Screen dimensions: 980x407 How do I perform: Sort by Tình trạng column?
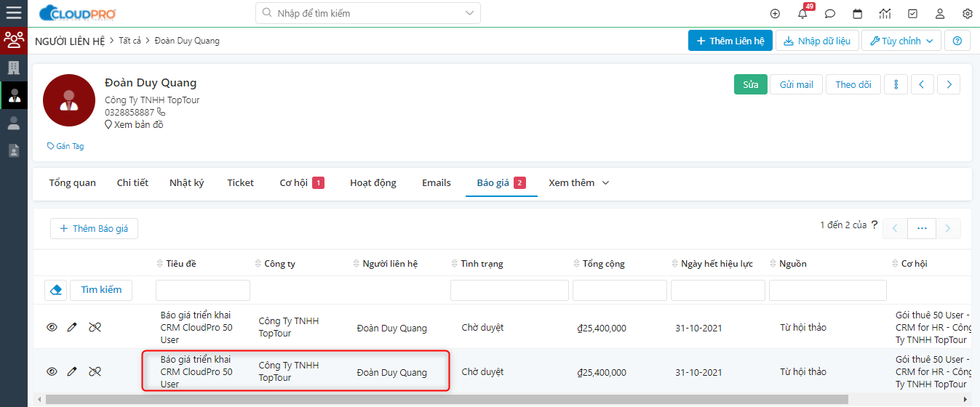pyautogui.click(x=477, y=263)
